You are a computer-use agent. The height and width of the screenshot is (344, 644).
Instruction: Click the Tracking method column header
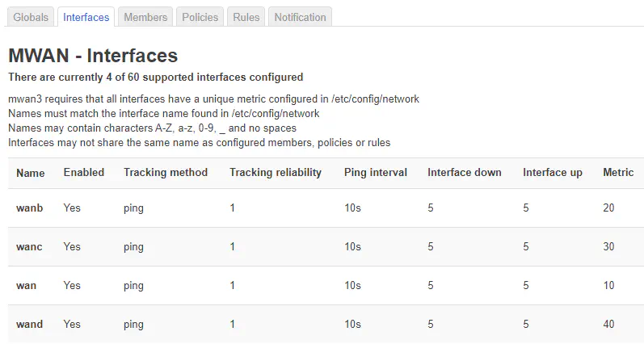166,172
